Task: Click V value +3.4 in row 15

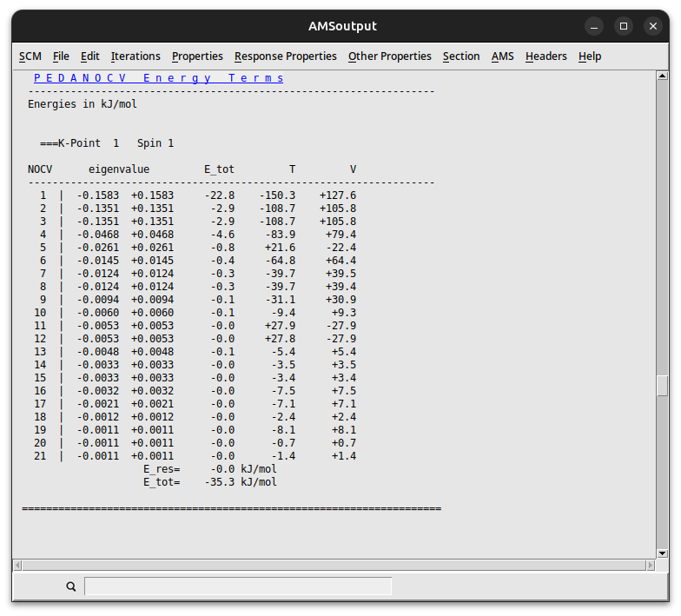Action: pos(344,378)
